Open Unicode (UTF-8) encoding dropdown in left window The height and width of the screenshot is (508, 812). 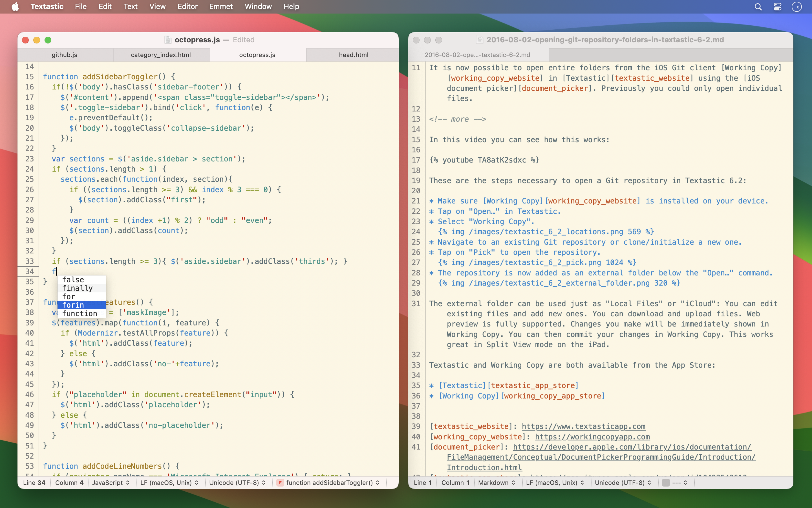point(237,483)
